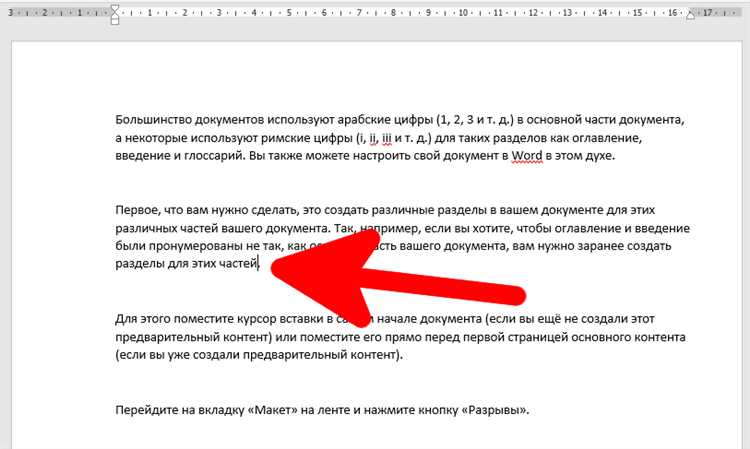Image resolution: width=750 pixels, height=449 pixels.
Task: Place cursor after "этих частей." text
Action: 259,263
